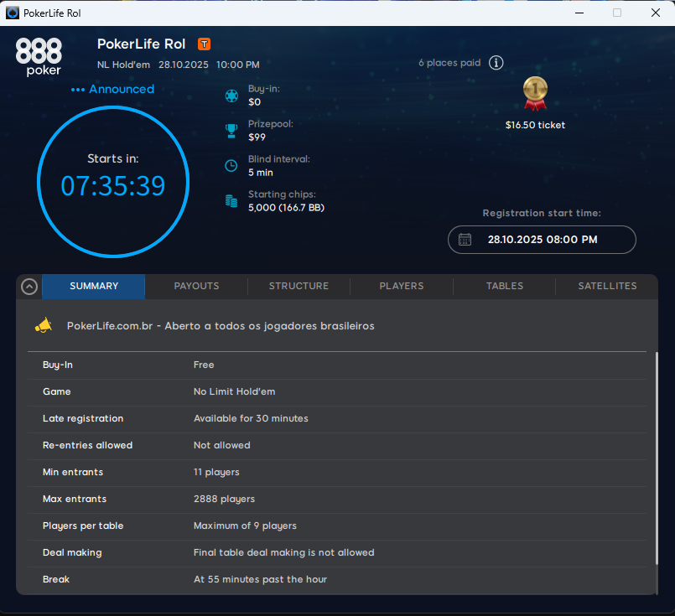675x616 pixels.
Task: Click the Prizepool trophy icon
Action: [231, 131]
